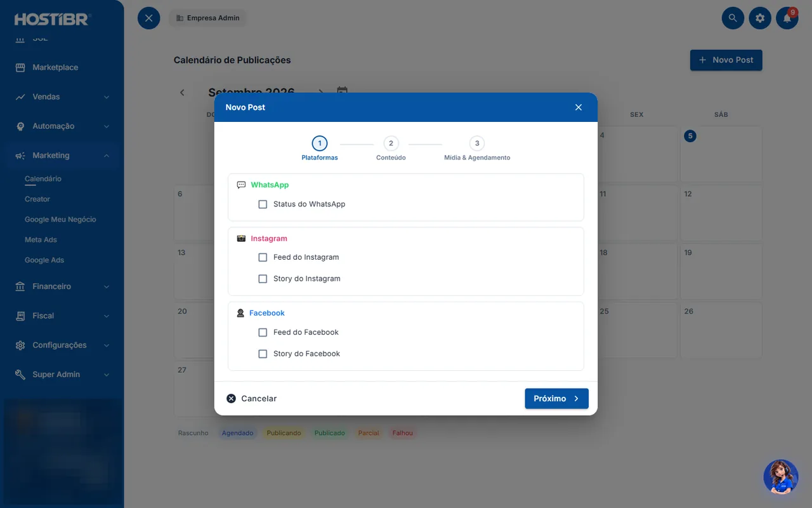Click the round X button beside Empresa Admin
This screenshot has width=812, height=508.
tap(148, 18)
